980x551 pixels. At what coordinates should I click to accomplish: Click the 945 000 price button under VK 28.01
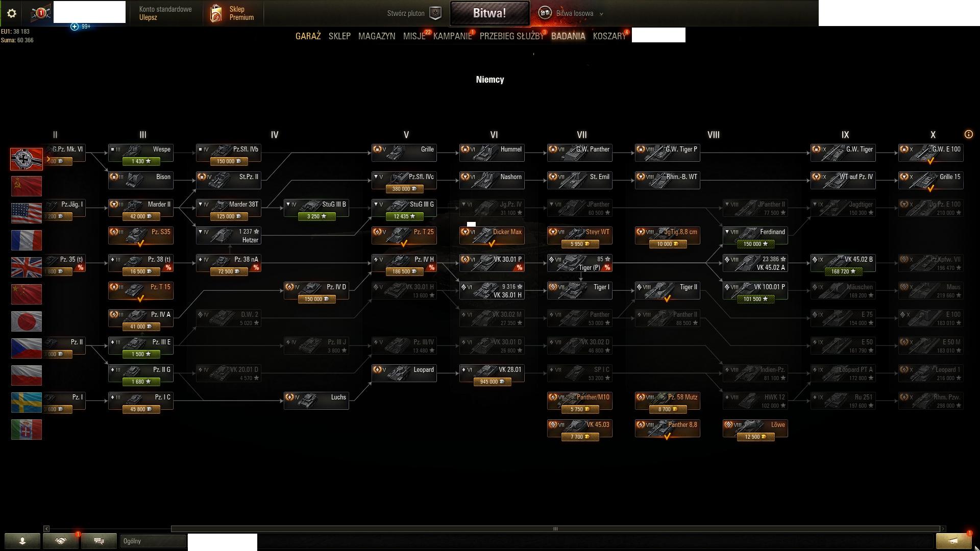pyautogui.click(x=492, y=382)
